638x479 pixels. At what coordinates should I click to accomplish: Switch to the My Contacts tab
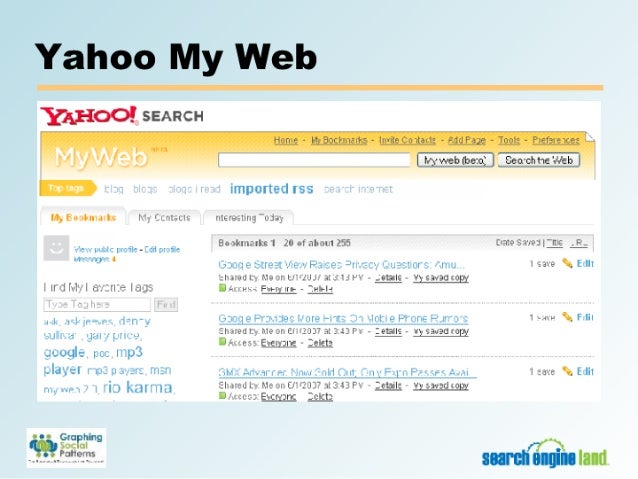point(164,217)
